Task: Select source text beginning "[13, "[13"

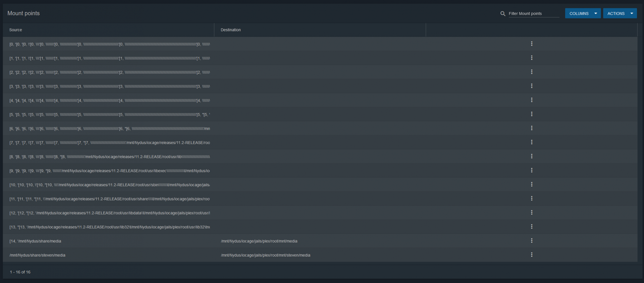Action: point(110,227)
